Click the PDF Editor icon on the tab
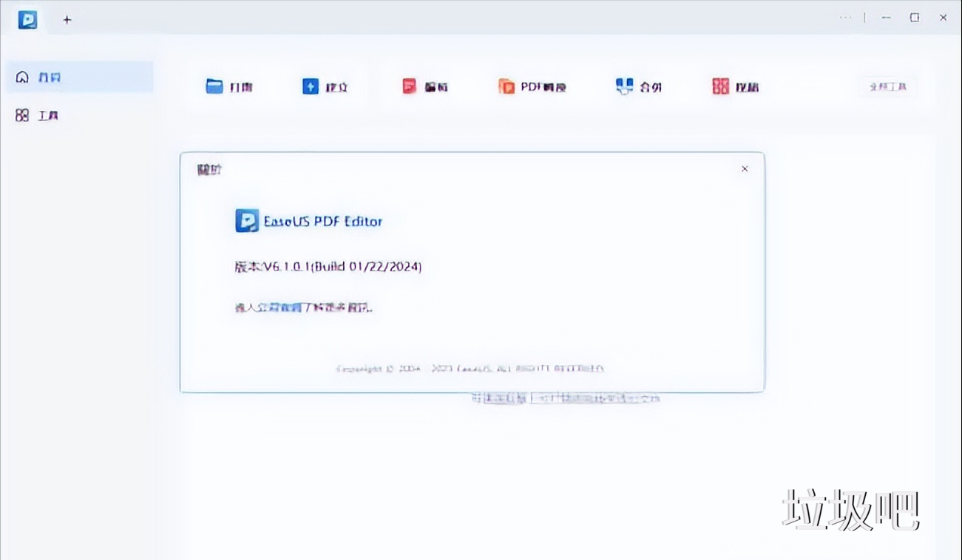The height and width of the screenshot is (560, 962). coord(27,19)
